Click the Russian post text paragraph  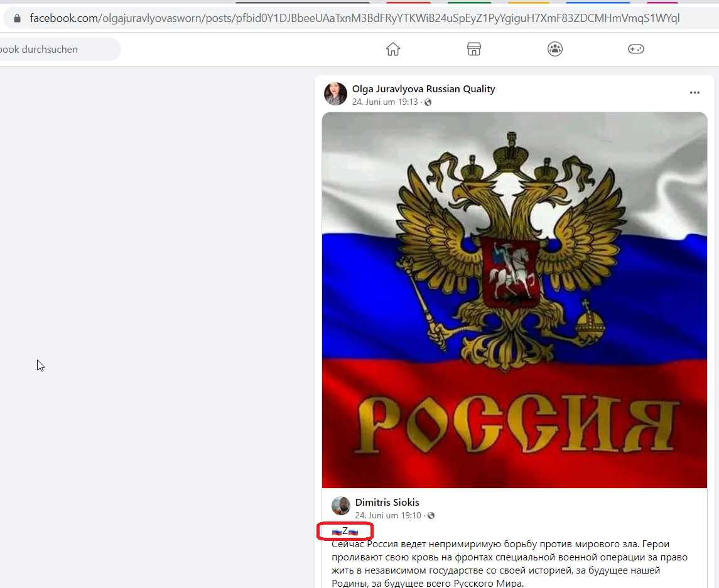(x=509, y=564)
